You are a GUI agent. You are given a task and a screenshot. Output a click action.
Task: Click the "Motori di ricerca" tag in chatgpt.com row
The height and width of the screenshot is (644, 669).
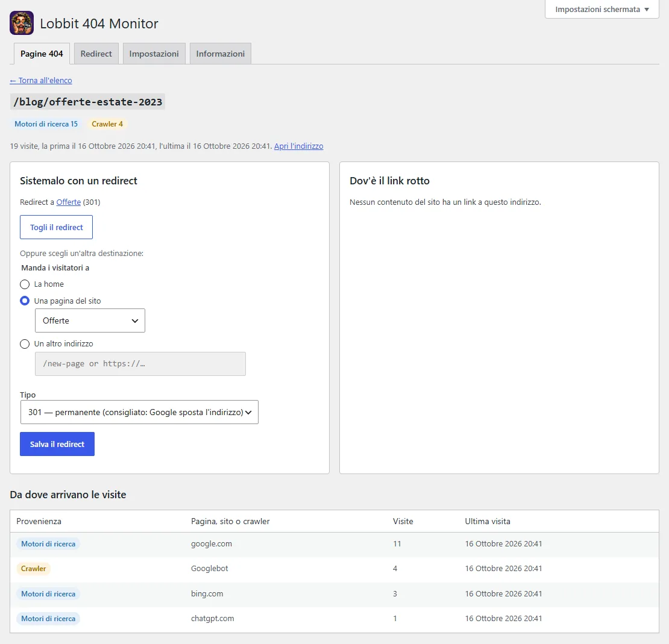pyautogui.click(x=48, y=619)
